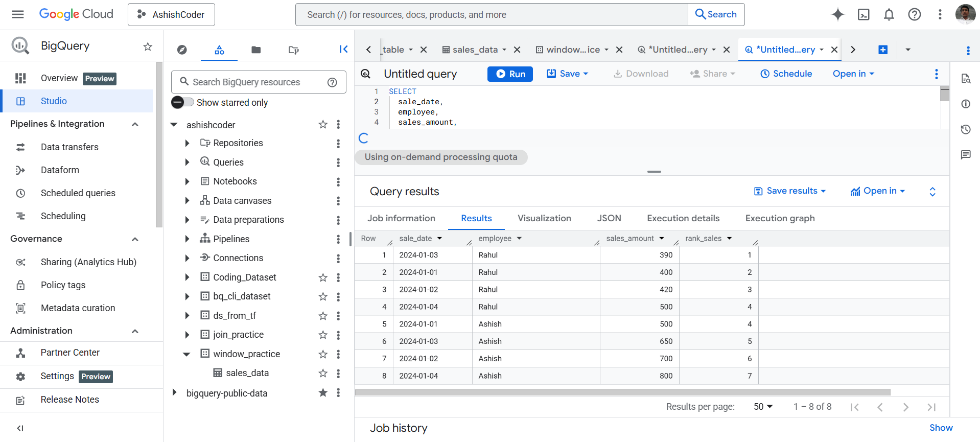Jump to last results page
Image resolution: width=980 pixels, height=442 pixels.
[x=931, y=407]
